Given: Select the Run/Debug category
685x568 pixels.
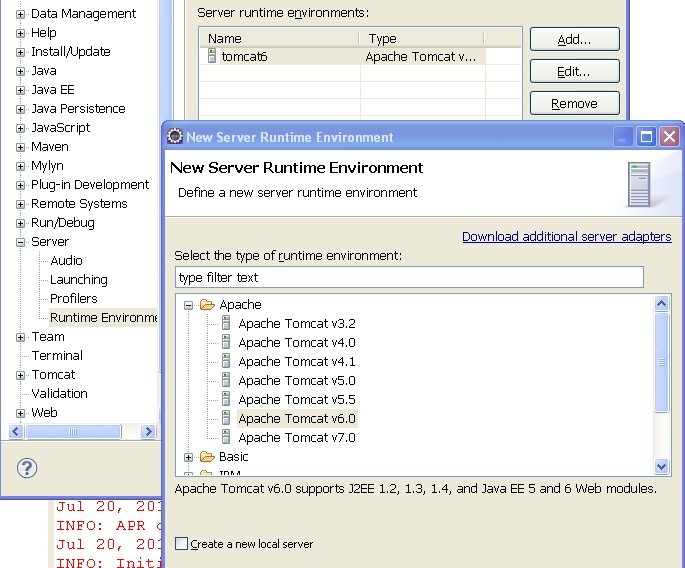Looking at the screenshot, I should pyautogui.click(x=63, y=222).
